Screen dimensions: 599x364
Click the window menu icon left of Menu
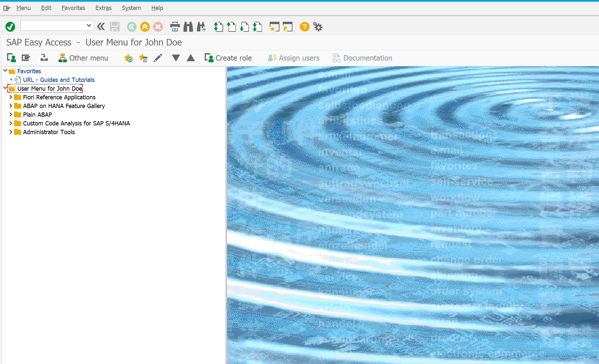[7, 8]
